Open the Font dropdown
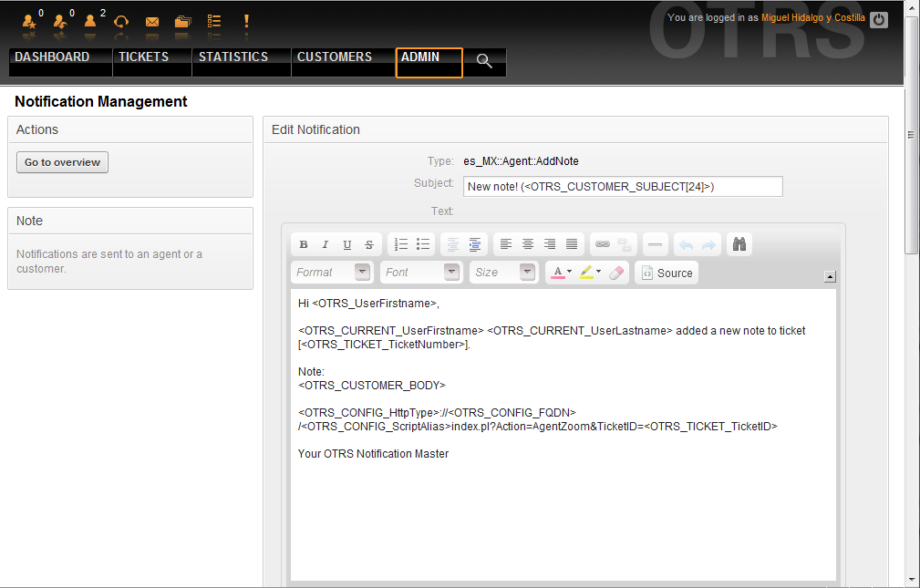 coord(421,273)
